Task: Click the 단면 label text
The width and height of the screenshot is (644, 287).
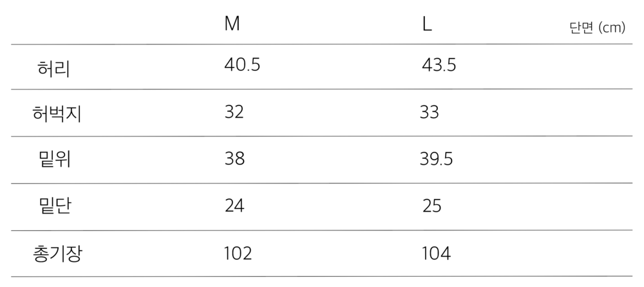Action: [582, 28]
